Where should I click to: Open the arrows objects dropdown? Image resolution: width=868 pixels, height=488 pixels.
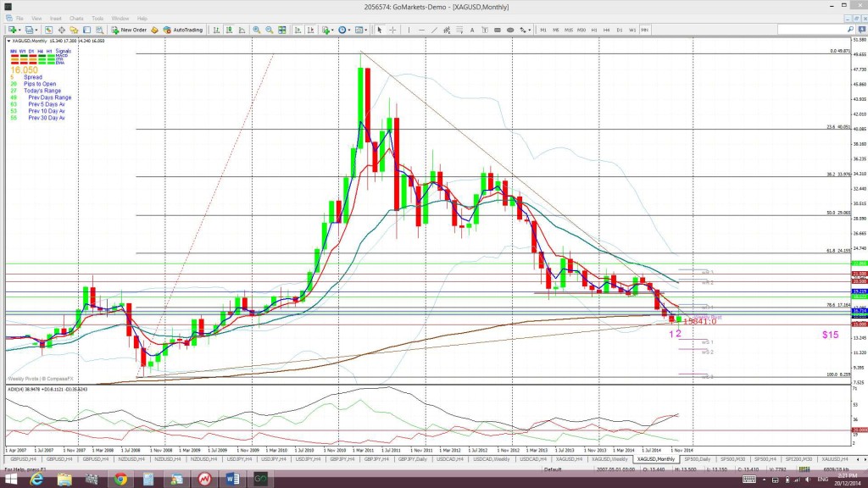(526, 30)
